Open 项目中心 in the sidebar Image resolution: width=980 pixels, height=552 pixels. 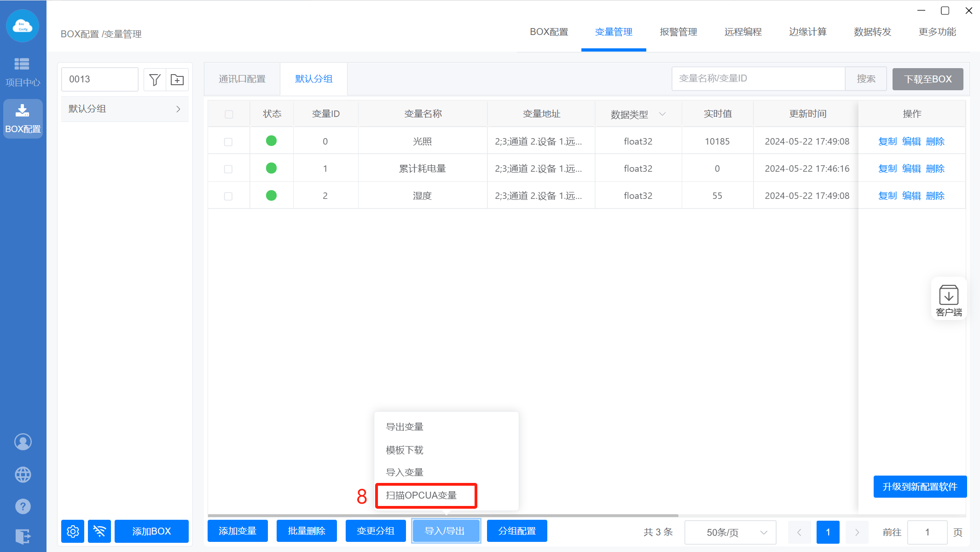(x=23, y=72)
